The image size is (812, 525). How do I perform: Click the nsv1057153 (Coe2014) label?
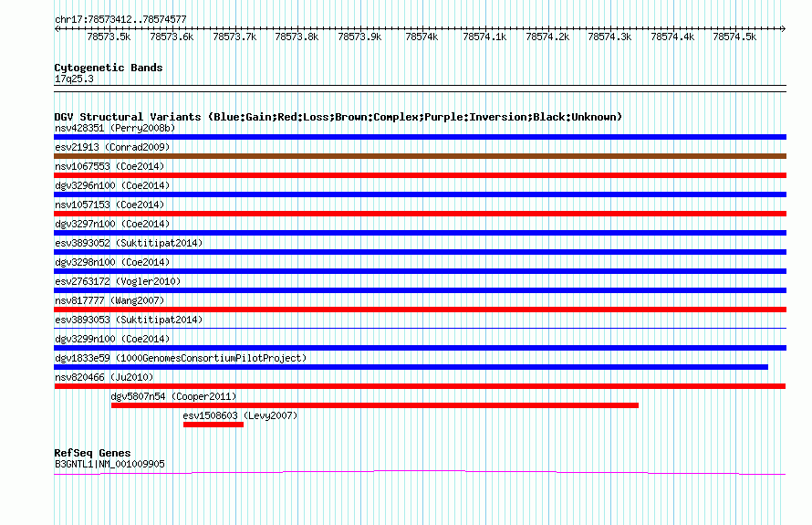coord(109,205)
